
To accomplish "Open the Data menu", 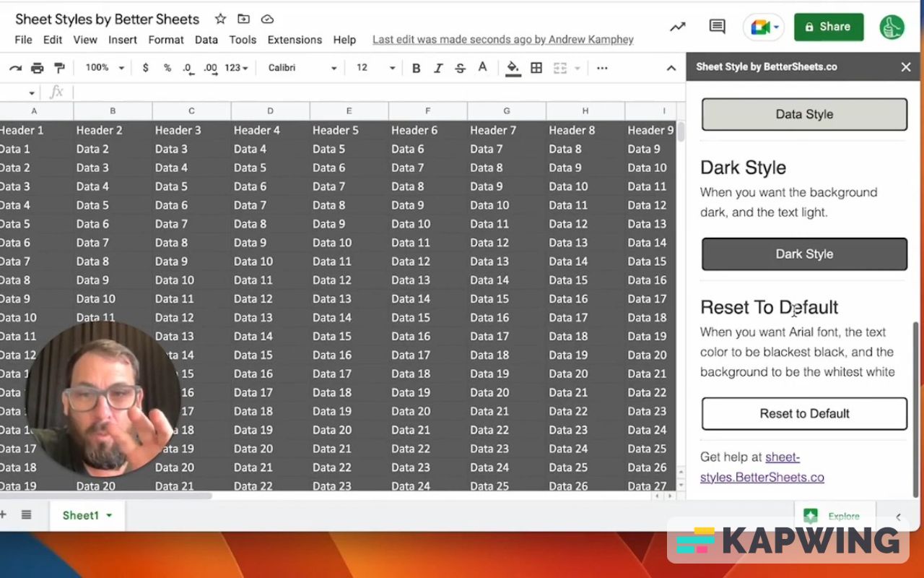I will 206,40.
